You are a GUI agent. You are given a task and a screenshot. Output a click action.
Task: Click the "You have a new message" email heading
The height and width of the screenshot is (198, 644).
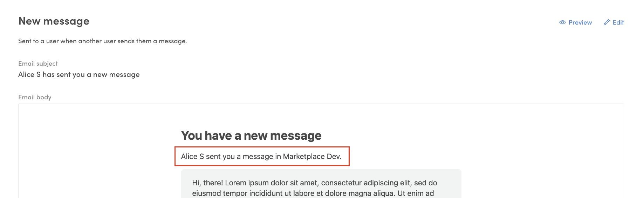tap(251, 136)
